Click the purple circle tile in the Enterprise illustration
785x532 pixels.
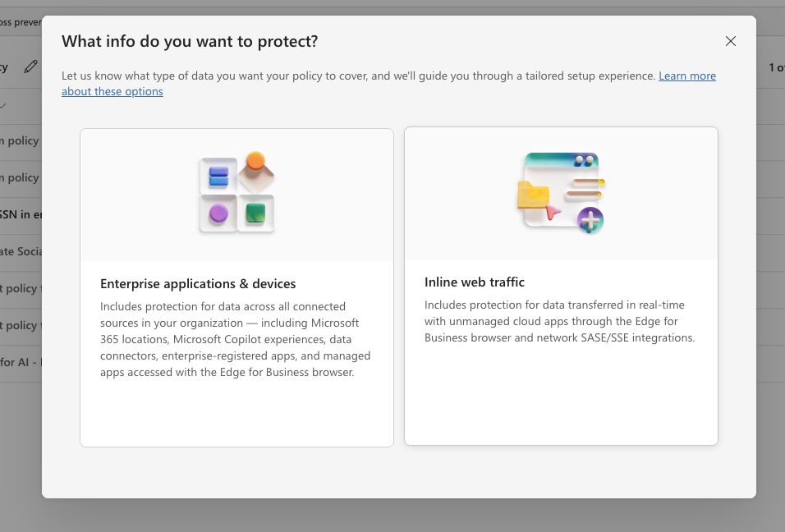point(218,213)
